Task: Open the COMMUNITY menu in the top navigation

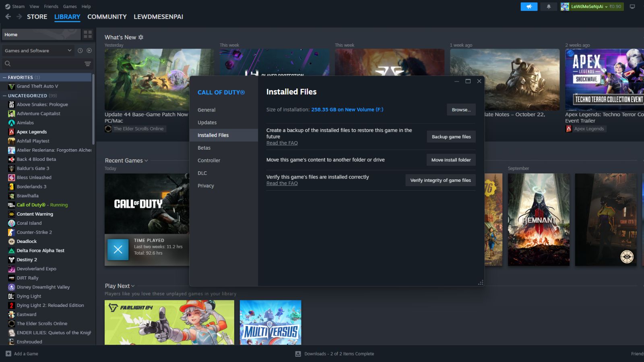Action: [107, 16]
